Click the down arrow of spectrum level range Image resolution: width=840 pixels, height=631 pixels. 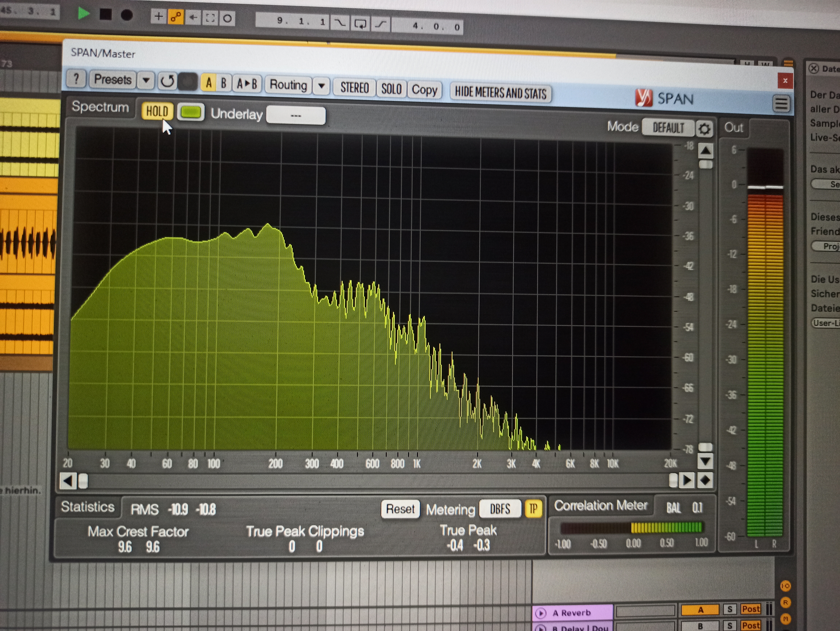pyautogui.click(x=705, y=461)
